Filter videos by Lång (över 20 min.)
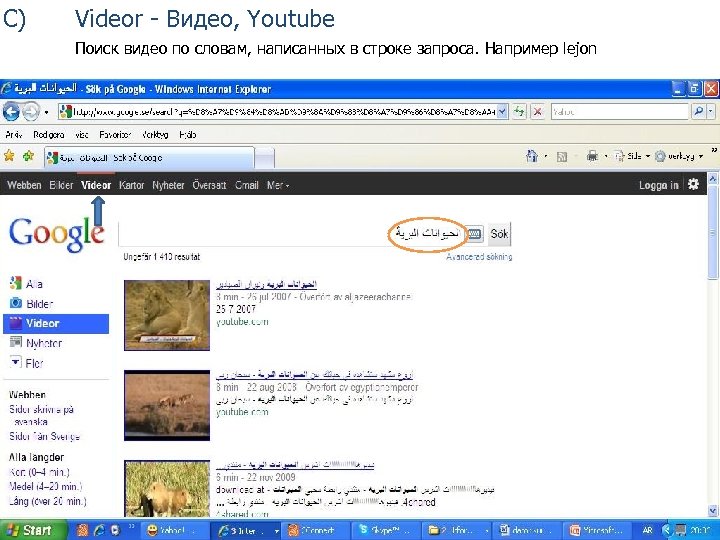 (x=48, y=501)
